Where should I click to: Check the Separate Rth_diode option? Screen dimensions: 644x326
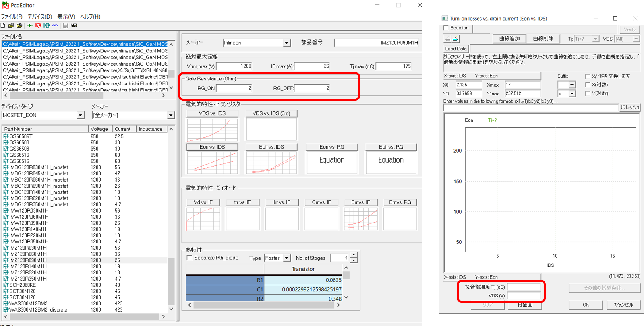pos(189,258)
